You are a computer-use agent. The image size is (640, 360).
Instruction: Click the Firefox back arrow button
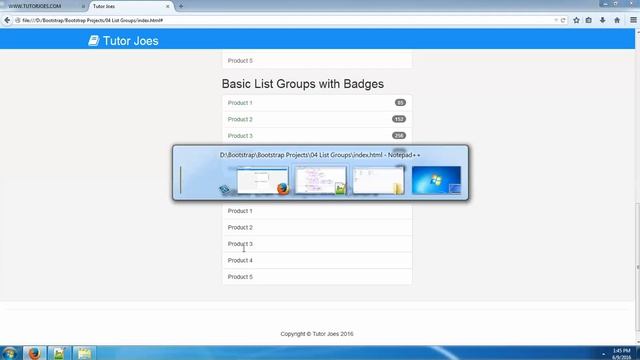click(x=7, y=20)
